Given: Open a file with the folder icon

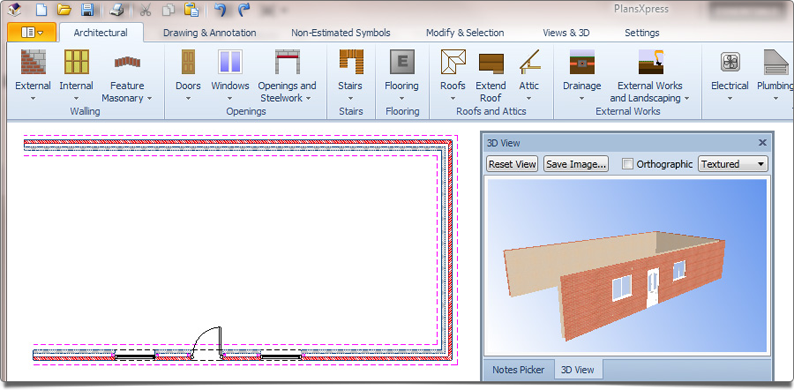Looking at the screenshot, I should (64, 10).
